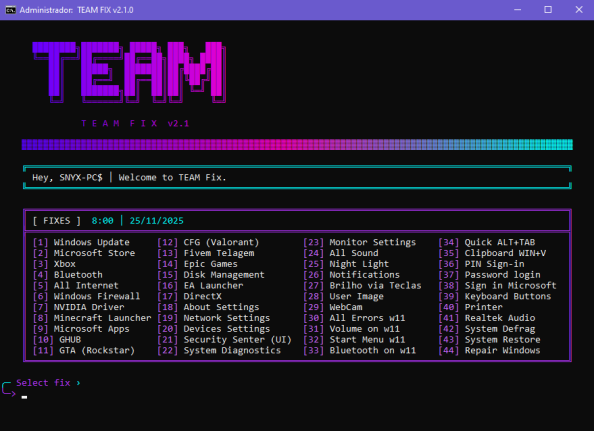594x431 pixels.
Task: Select the Network Settings entry
Action: point(214,318)
